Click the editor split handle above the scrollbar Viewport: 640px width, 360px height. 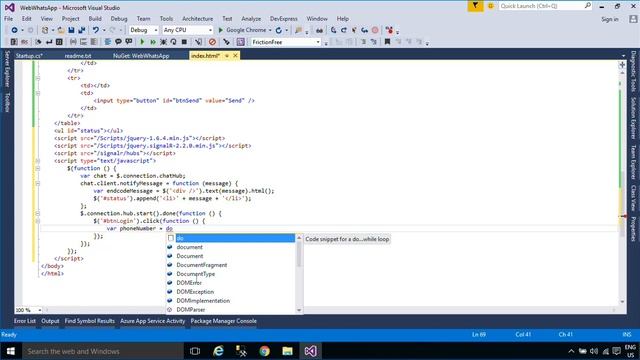click(622, 64)
